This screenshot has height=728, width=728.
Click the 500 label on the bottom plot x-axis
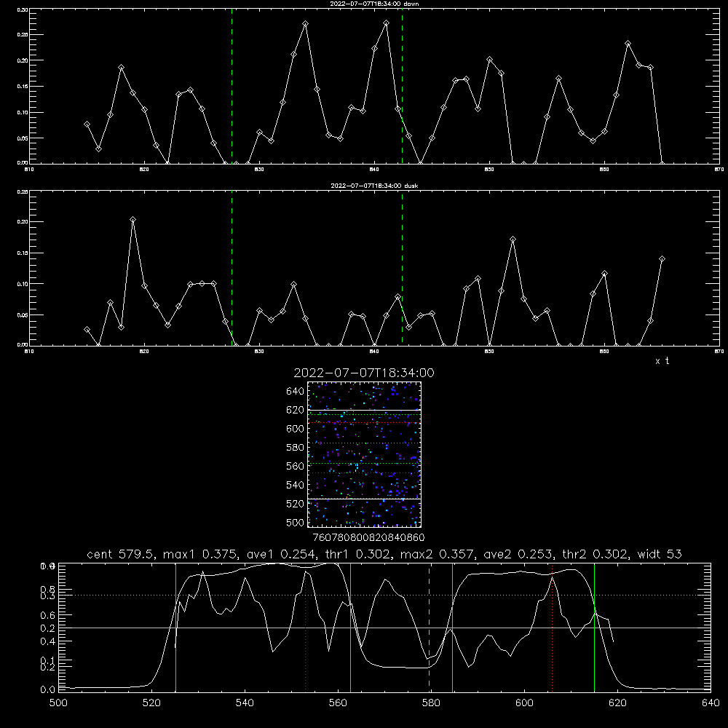point(58,703)
